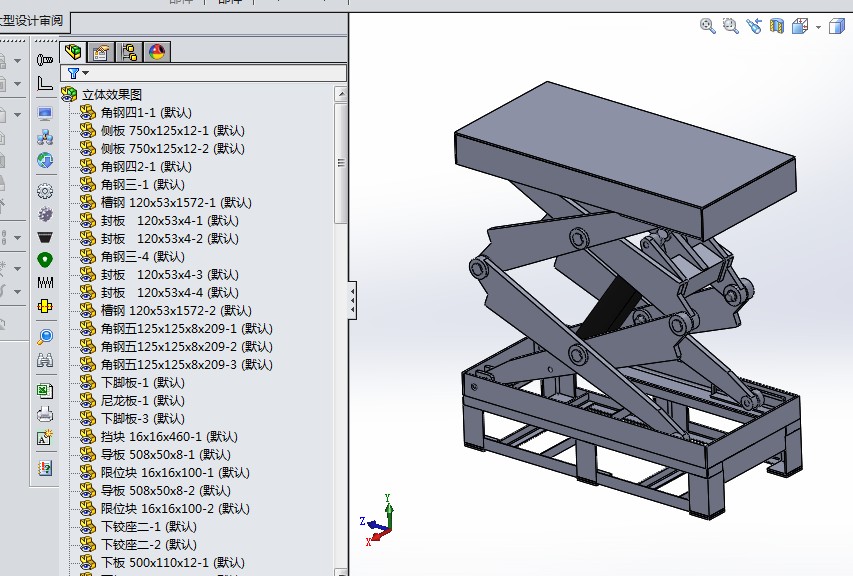
Task: Click the design tree scrollbar thumb
Action: click(x=341, y=162)
